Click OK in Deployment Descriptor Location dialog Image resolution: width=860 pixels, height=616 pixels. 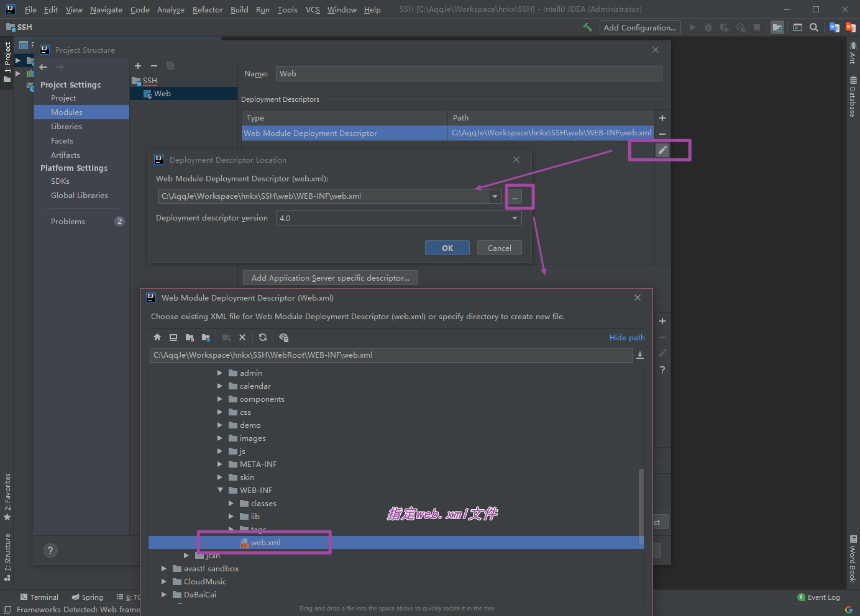(x=447, y=248)
